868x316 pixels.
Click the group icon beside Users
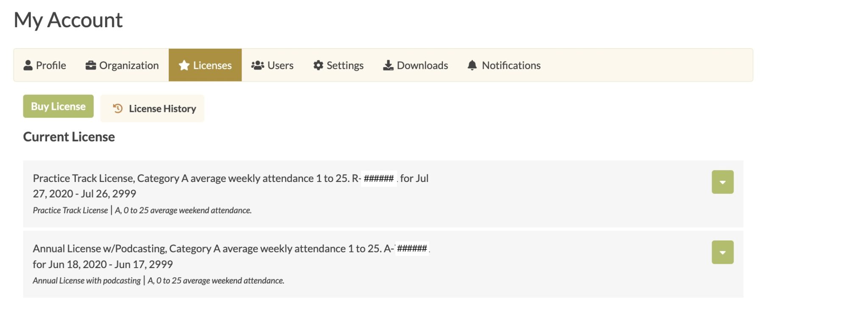pyautogui.click(x=258, y=65)
